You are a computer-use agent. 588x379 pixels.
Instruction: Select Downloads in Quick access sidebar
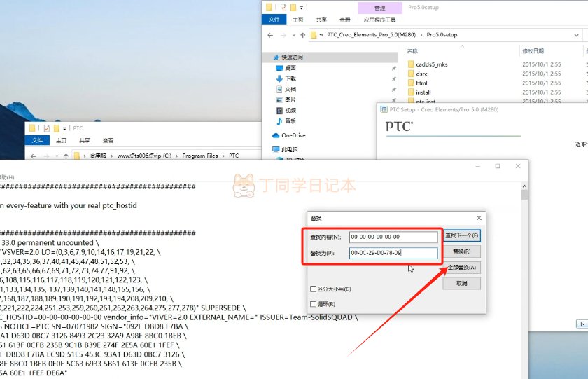[x=290, y=78]
